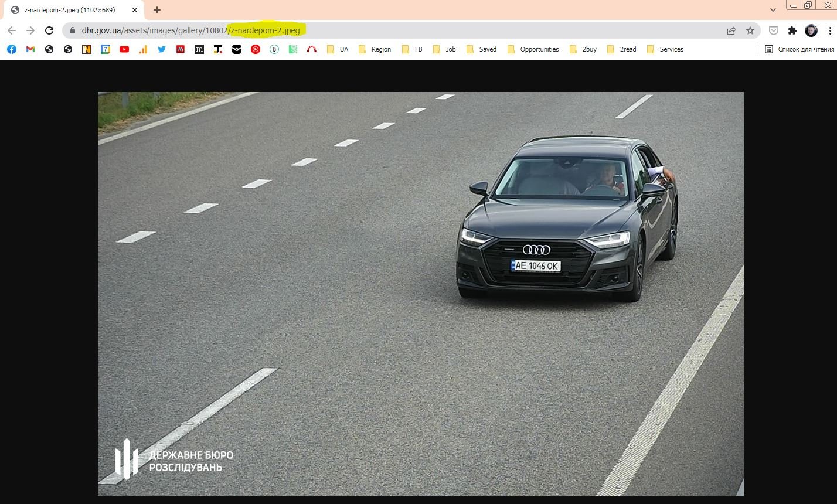Expand the Opportunities bookmarks folder
Image resolution: width=837 pixels, height=504 pixels.
pyautogui.click(x=533, y=49)
